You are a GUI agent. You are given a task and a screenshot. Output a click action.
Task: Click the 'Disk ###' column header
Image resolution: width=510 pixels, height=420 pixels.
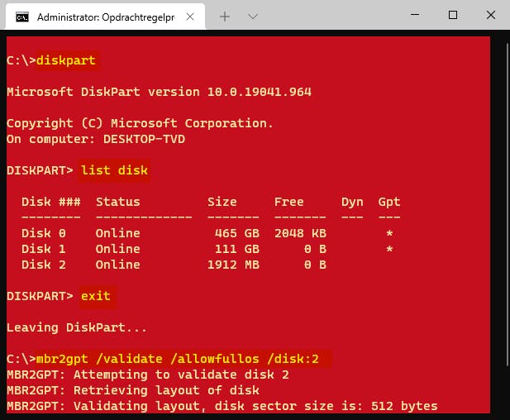coord(51,202)
